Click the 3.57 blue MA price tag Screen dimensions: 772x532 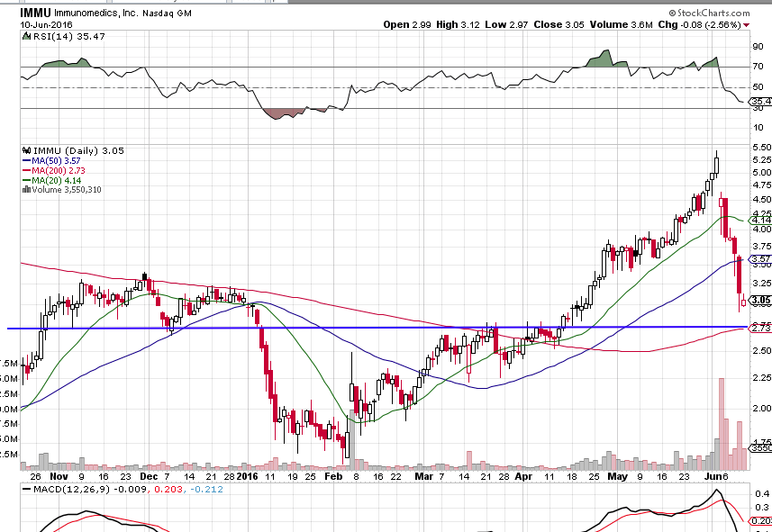coord(760,259)
